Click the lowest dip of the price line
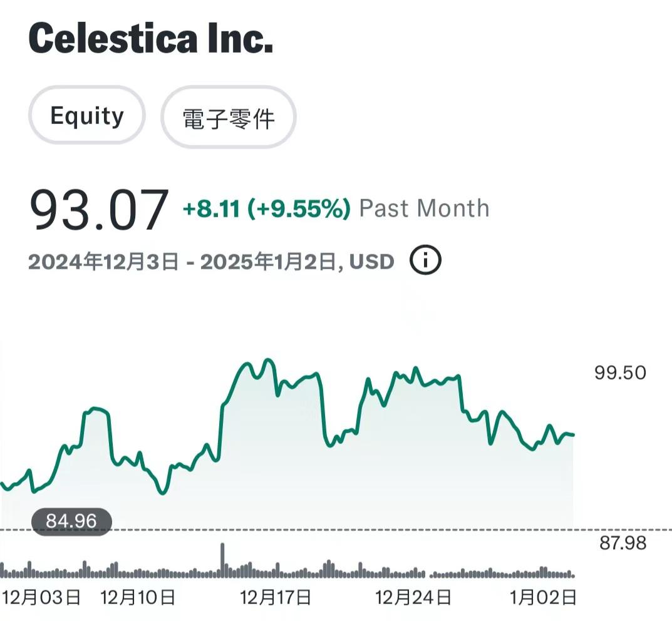Viewport: 672px width, 621px height. pos(163,493)
